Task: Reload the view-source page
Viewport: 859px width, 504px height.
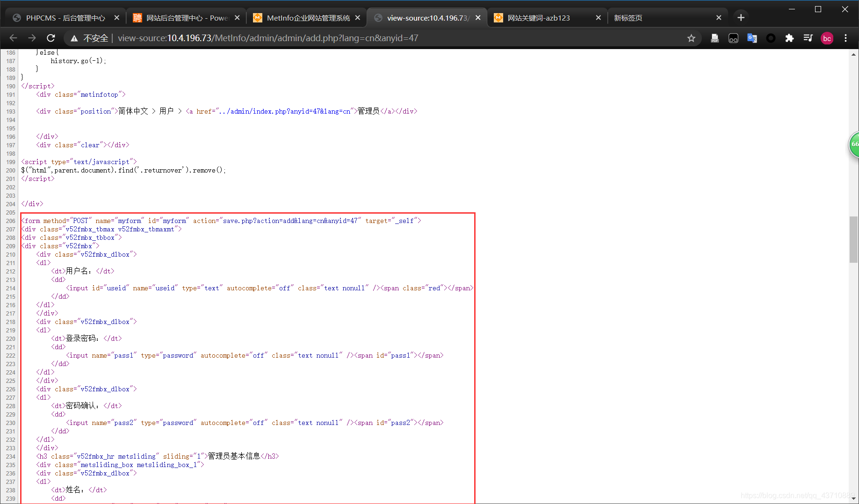Action: 51,38
